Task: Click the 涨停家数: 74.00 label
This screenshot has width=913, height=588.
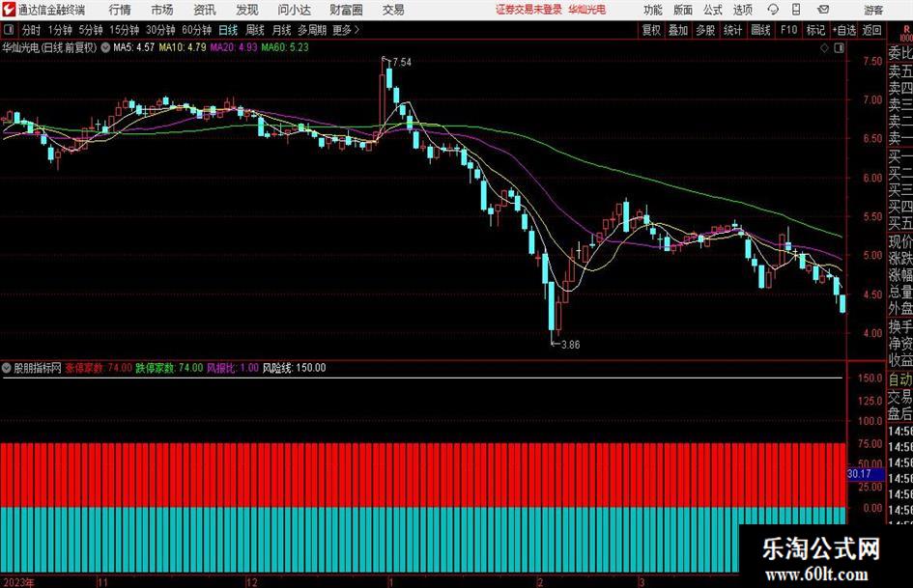Action: pos(99,368)
